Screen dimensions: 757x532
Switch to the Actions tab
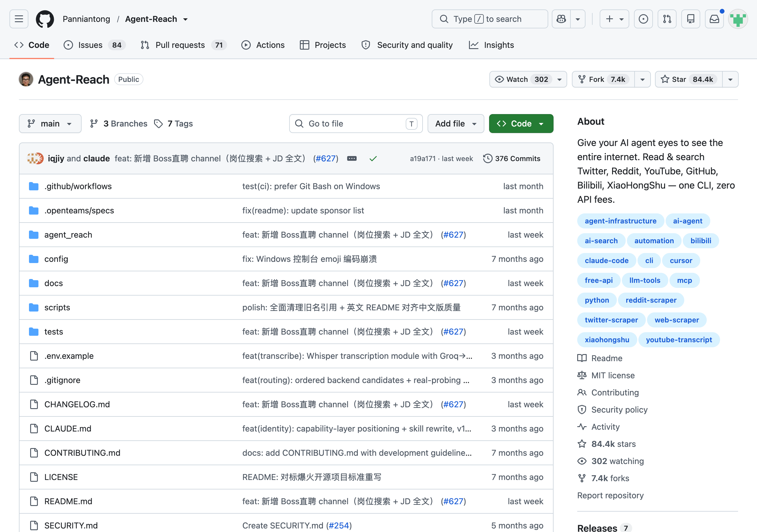click(x=263, y=45)
